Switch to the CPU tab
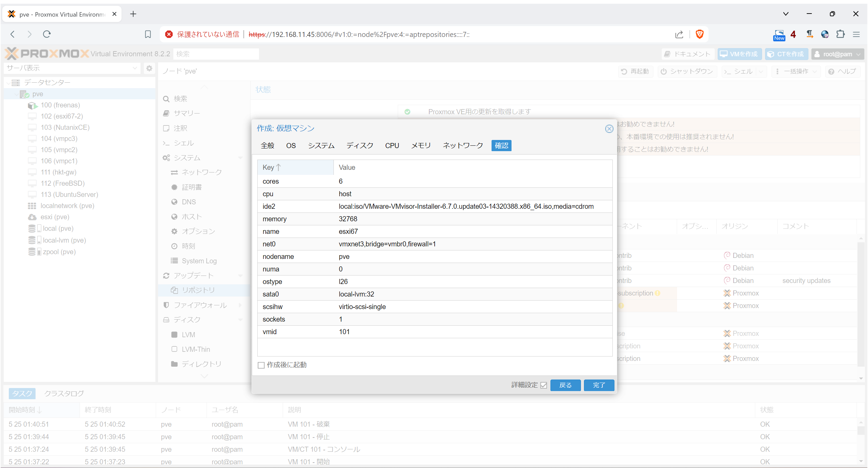868x468 pixels. (392, 146)
